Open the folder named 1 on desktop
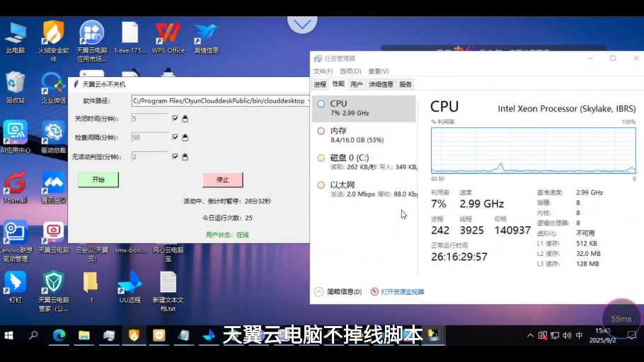The image size is (644, 362). (x=91, y=287)
